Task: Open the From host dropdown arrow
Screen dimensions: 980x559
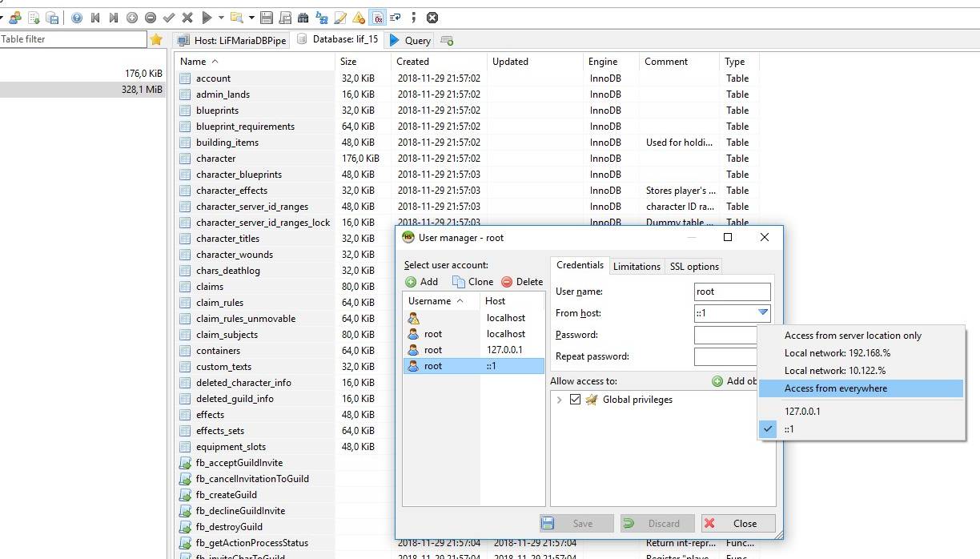Action: (x=763, y=313)
